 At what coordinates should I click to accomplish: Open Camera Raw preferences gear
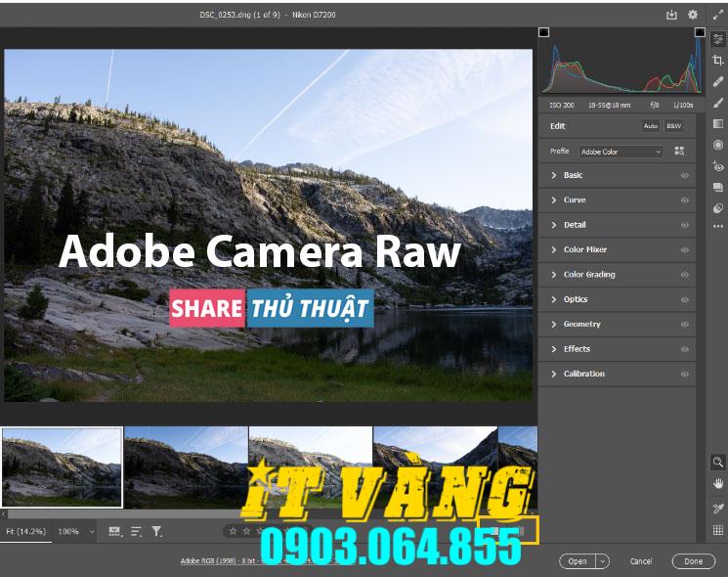(692, 15)
